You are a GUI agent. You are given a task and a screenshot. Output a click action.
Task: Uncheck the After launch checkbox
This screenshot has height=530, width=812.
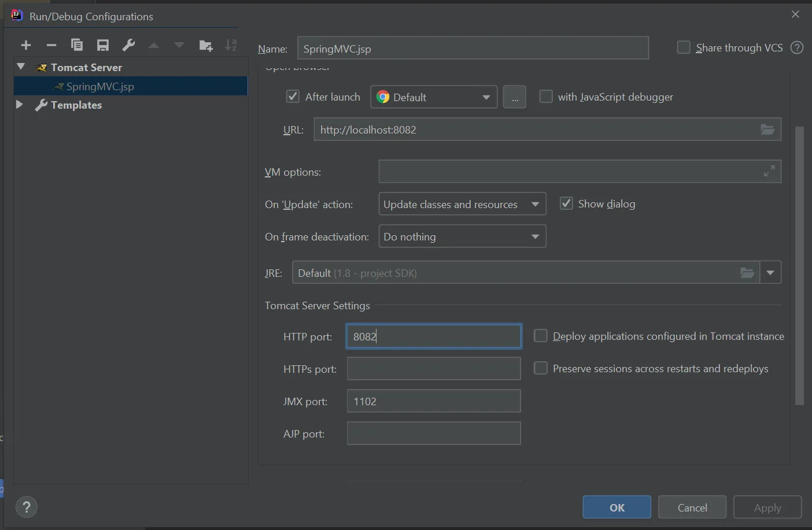tap(293, 97)
